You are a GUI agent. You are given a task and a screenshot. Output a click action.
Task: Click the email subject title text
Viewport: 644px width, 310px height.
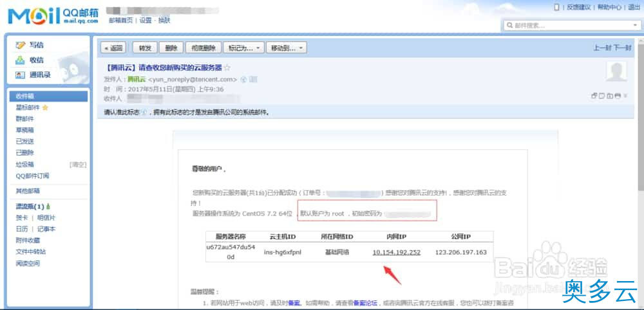coord(163,68)
